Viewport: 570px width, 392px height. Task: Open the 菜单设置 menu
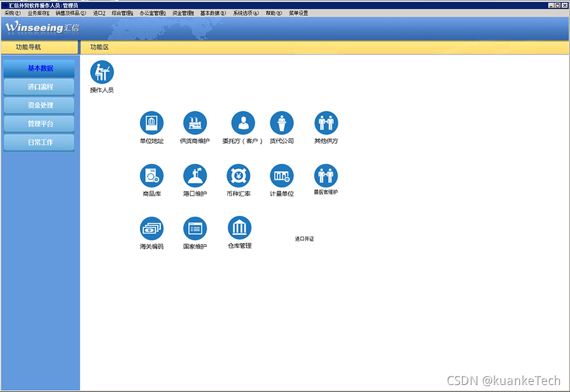(x=298, y=13)
